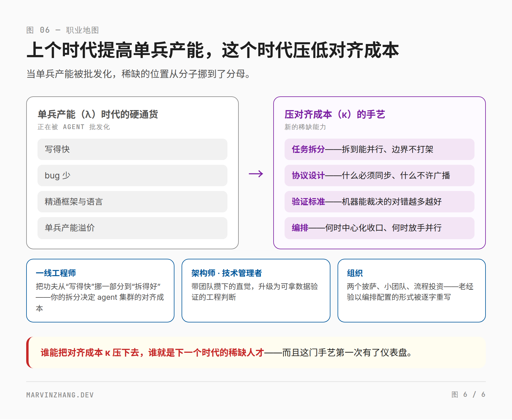This screenshot has height=420, width=512.
Task: Click the text starting 两个披萨、小团队
Action: (410, 292)
